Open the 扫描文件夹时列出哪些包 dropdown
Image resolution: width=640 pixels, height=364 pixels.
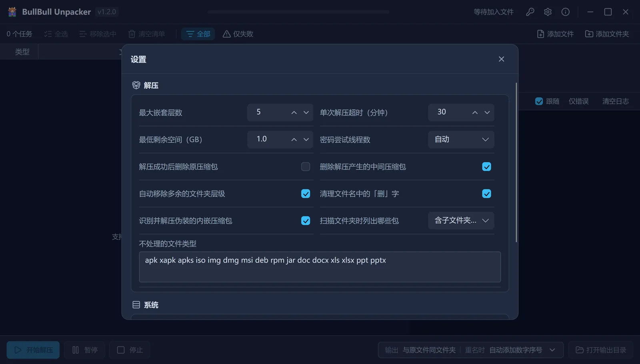[x=461, y=220]
